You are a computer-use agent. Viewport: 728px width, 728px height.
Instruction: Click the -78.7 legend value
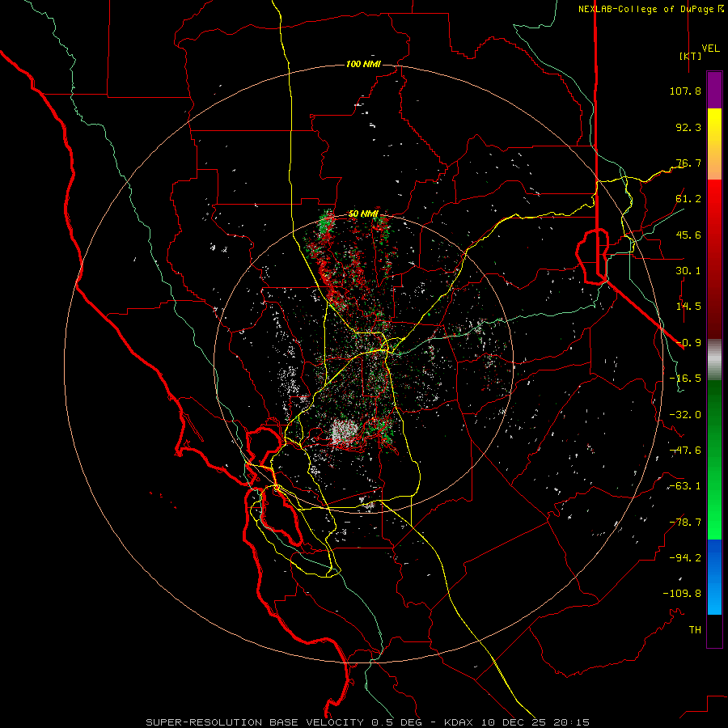[x=685, y=523]
